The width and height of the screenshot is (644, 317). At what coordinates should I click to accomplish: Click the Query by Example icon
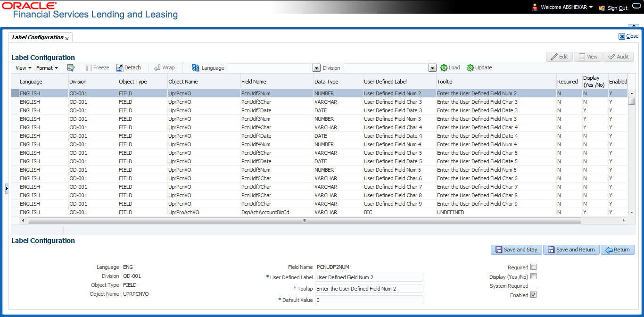pos(71,68)
